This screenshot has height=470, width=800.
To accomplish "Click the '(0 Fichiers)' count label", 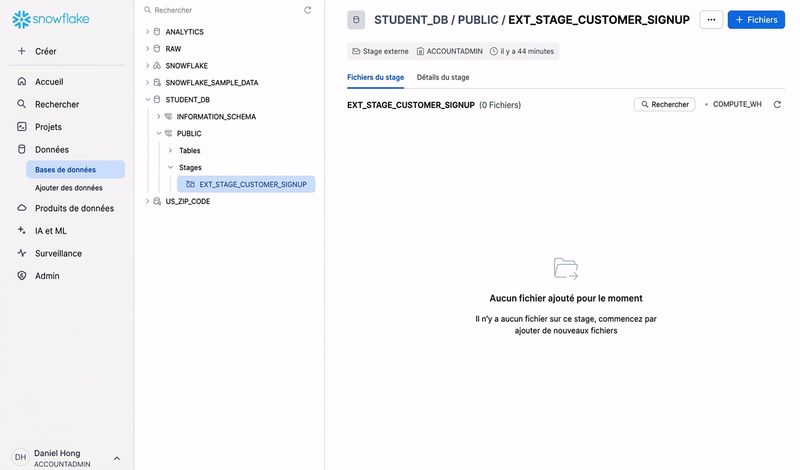I will 500,105.
